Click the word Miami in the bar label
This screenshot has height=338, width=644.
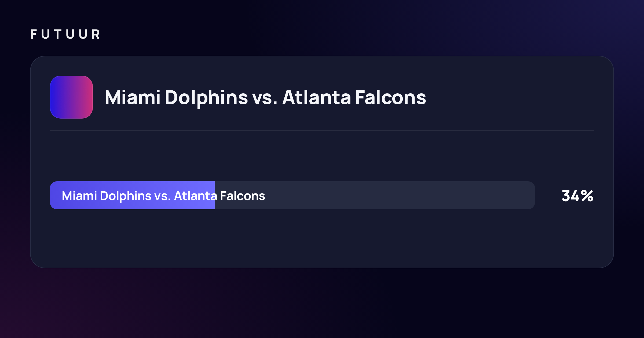79,196
